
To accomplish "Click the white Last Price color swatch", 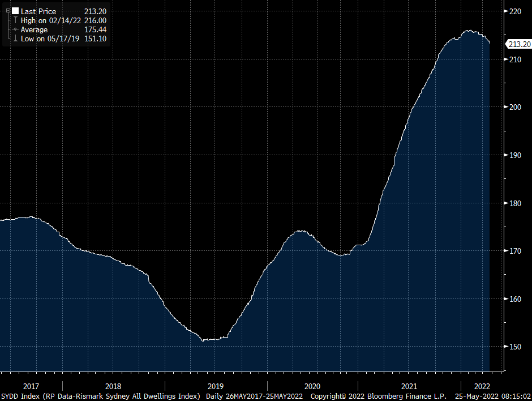I will click(x=15, y=11).
